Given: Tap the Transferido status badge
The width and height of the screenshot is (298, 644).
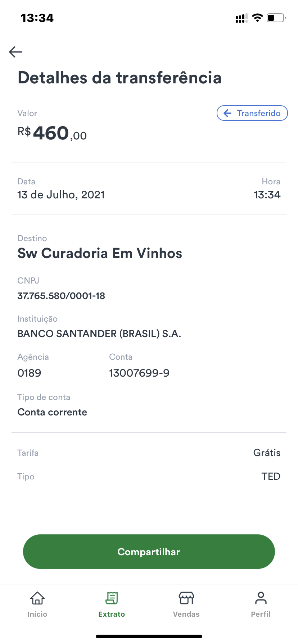Looking at the screenshot, I should [x=252, y=113].
